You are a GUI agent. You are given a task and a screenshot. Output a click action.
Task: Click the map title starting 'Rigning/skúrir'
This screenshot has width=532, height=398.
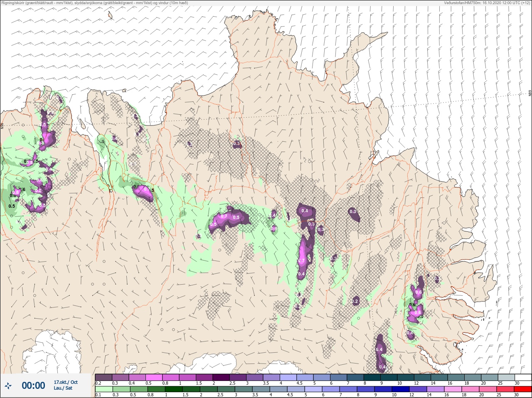[x=94, y=3]
